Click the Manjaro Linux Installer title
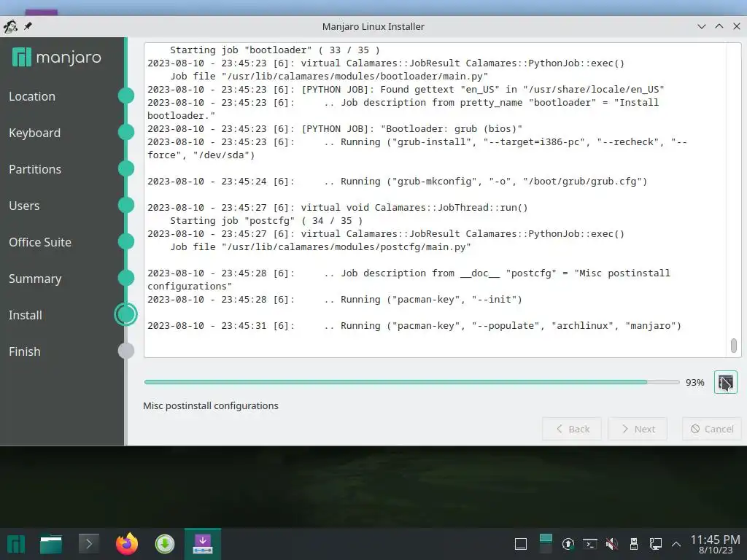Screen dimensions: 747x560 click(x=373, y=27)
